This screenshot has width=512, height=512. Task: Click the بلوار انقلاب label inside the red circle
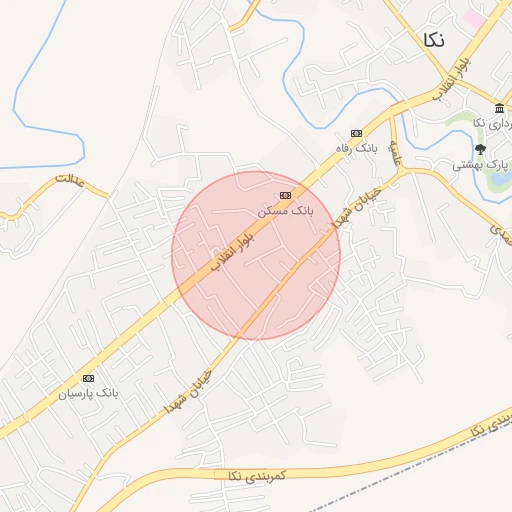(x=232, y=252)
